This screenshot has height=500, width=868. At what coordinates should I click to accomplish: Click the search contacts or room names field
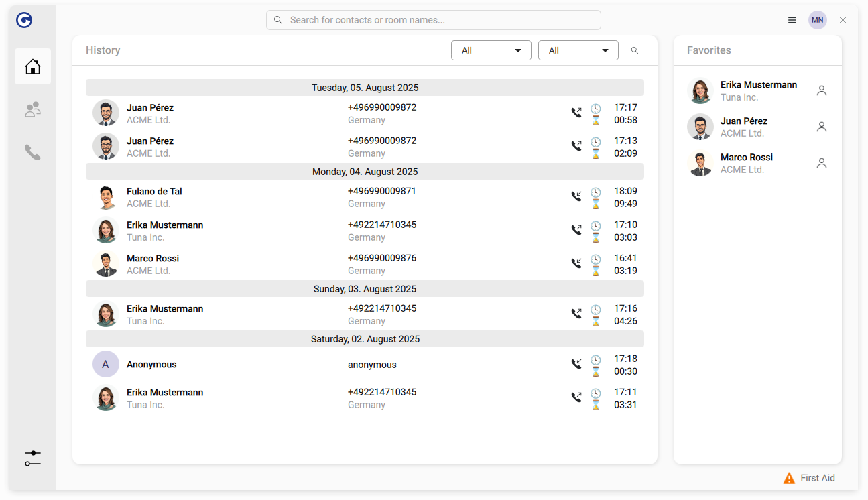click(x=433, y=20)
